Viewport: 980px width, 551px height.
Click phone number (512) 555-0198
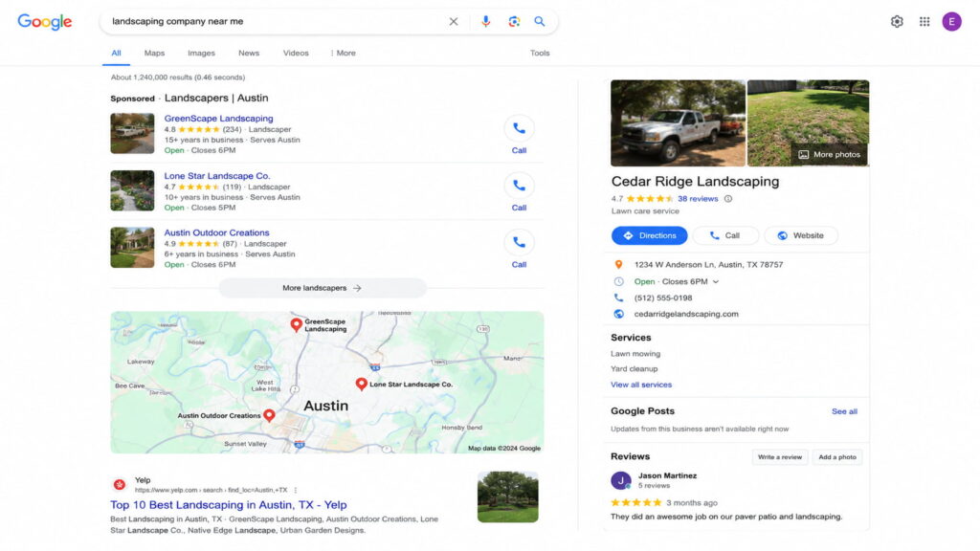pyautogui.click(x=662, y=298)
